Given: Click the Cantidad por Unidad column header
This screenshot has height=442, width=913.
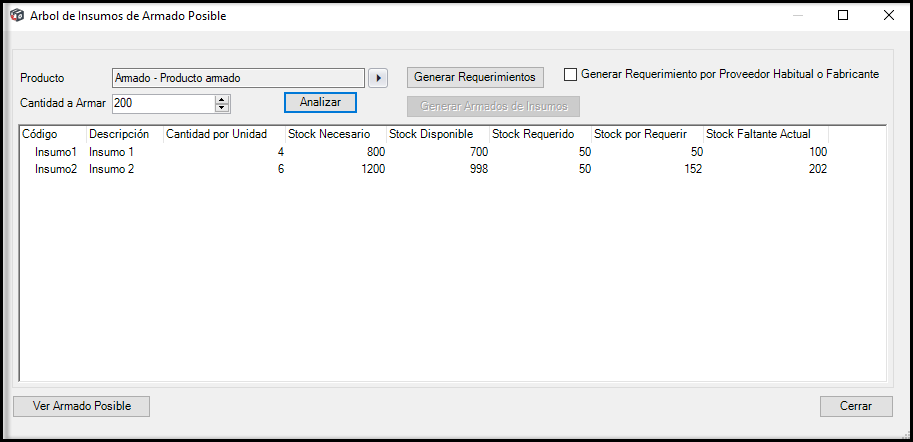Looking at the screenshot, I should click(x=224, y=135).
